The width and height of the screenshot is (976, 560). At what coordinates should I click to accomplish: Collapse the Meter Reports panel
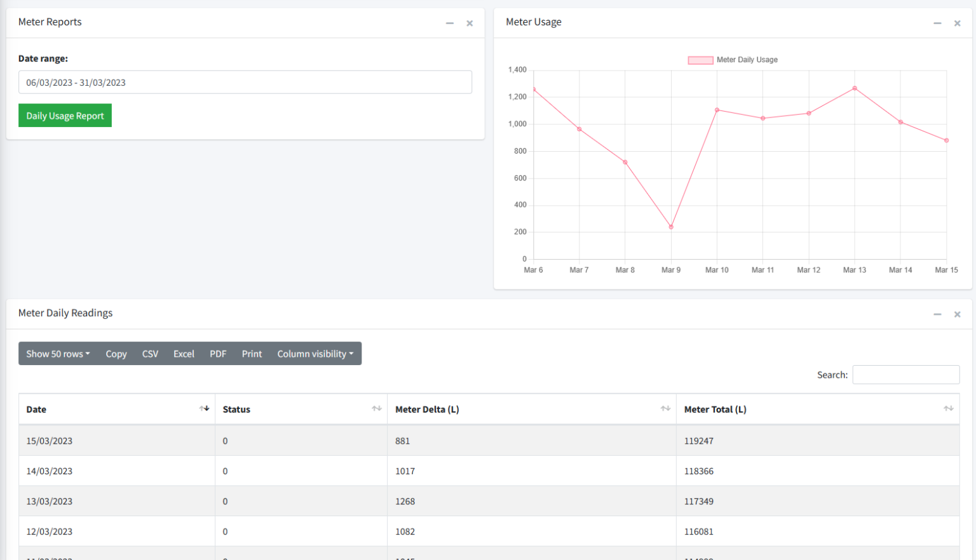pos(450,22)
